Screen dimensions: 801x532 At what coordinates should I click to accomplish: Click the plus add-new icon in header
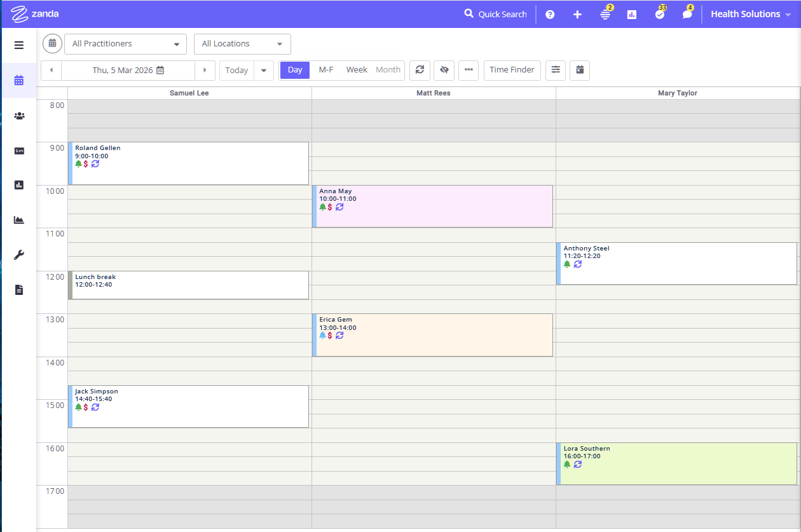[x=577, y=15]
